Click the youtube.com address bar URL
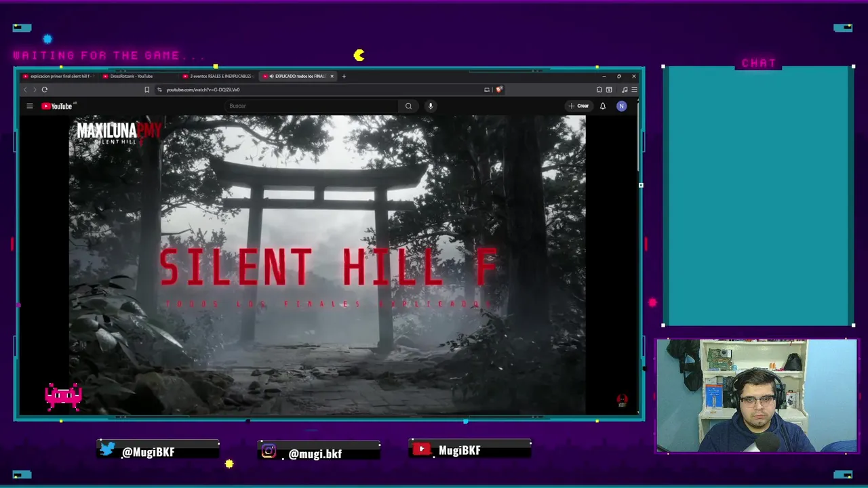Screen dimensions: 868x488 coord(203,89)
